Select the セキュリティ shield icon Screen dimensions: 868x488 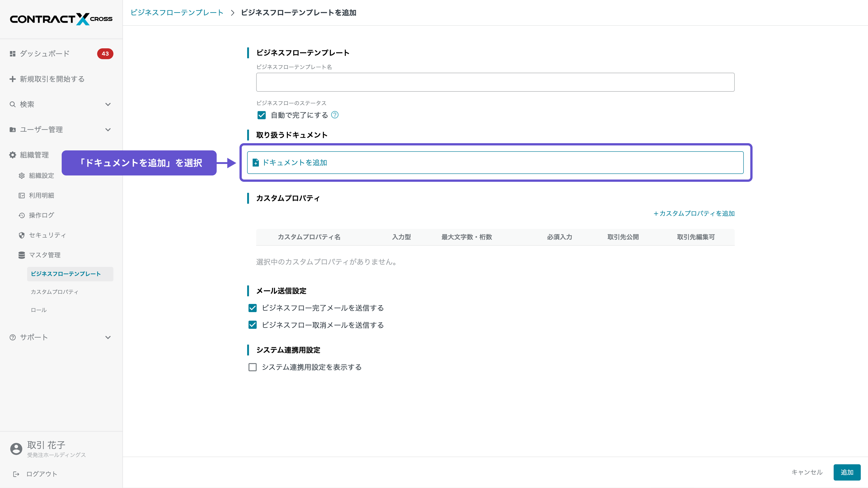pos(21,235)
